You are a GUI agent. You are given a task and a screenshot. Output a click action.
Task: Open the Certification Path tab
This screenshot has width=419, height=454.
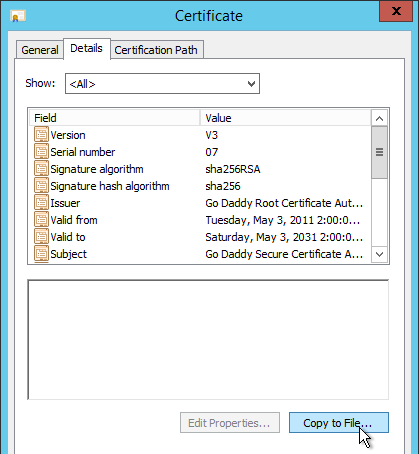[156, 50]
